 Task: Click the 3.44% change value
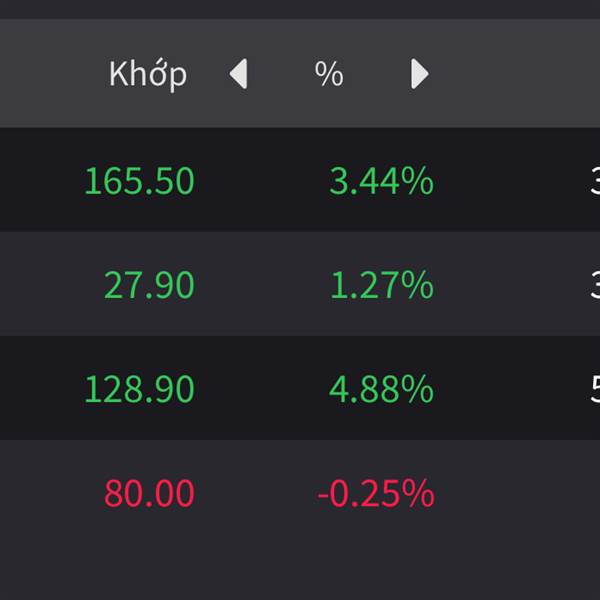[381, 181]
